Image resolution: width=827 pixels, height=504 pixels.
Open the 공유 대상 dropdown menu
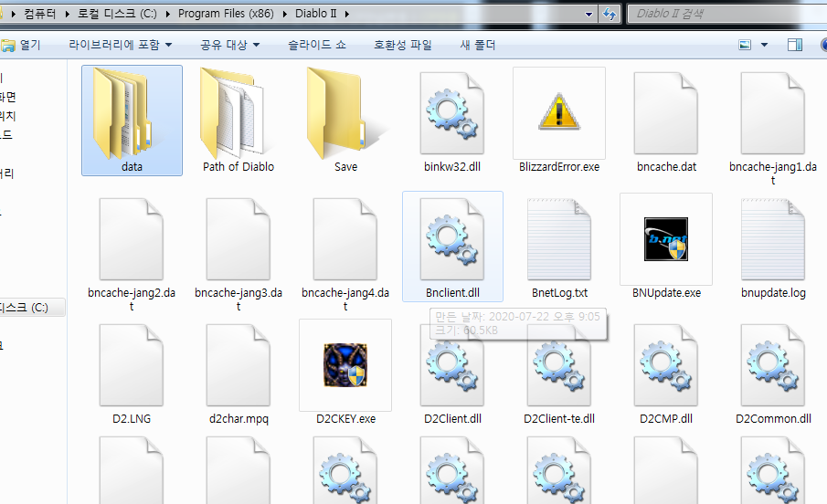point(230,45)
